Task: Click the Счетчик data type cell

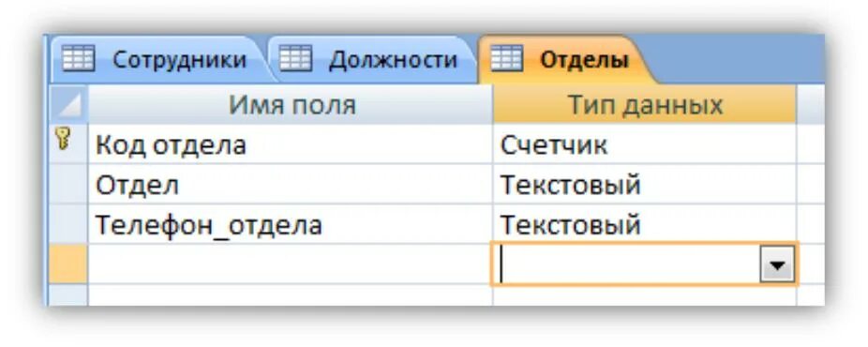Action: click(644, 144)
